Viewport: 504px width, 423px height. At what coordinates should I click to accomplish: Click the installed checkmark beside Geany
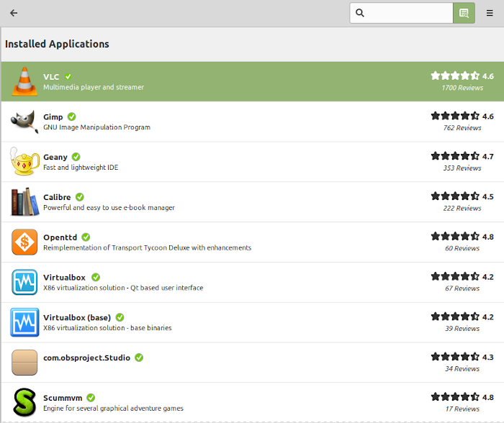tap(76, 157)
